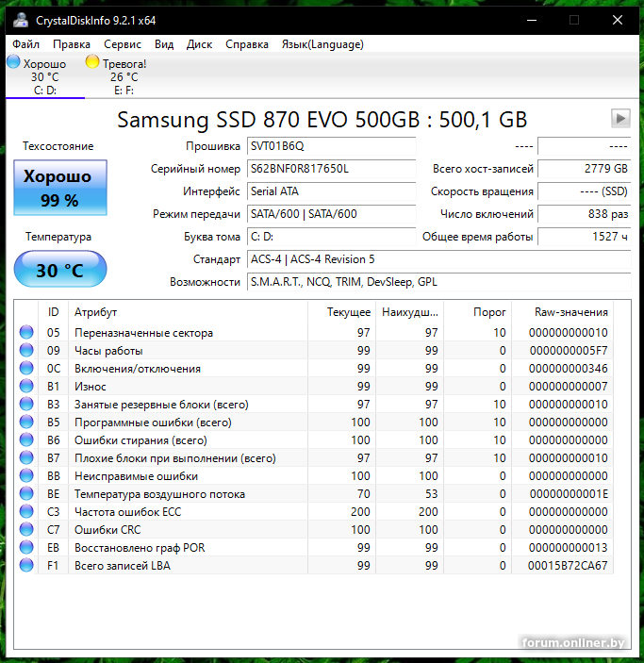The width and height of the screenshot is (644, 663).
Task: Click the Serial ATA interface field
Action: (331, 191)
